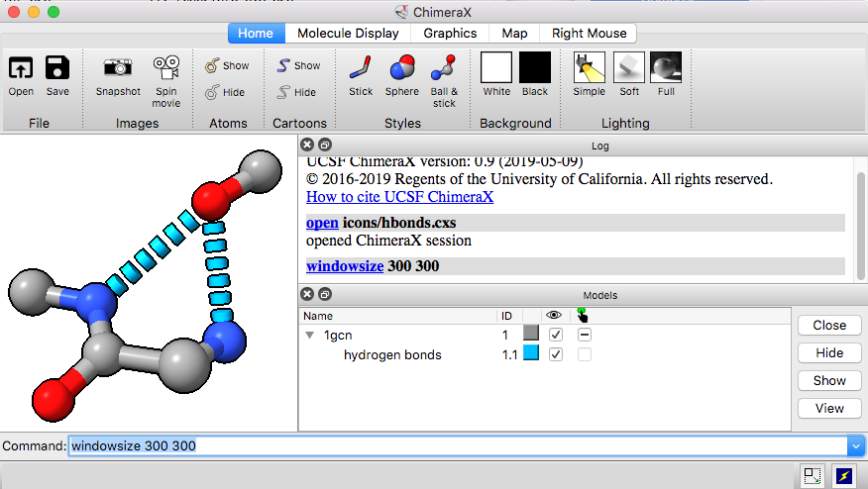Toggle the 1gcn selection checkbox
This screenshot has height=489, width=868.
tap(585, 336)
